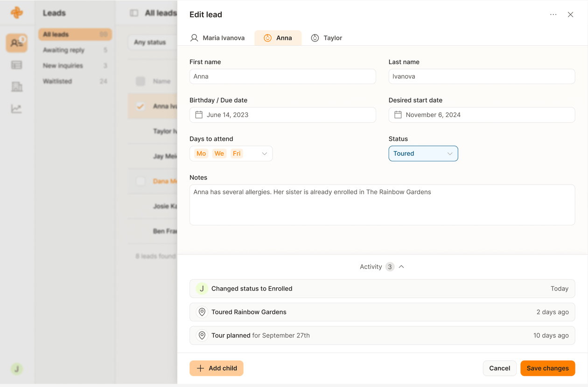
Task: Click the orange app logo icon
Action: (17, 13)
